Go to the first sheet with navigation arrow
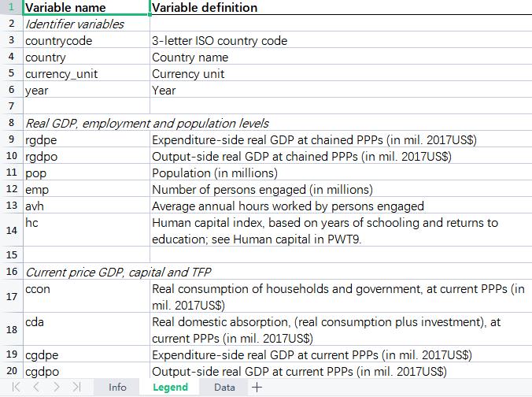 [x=16, y=387]
